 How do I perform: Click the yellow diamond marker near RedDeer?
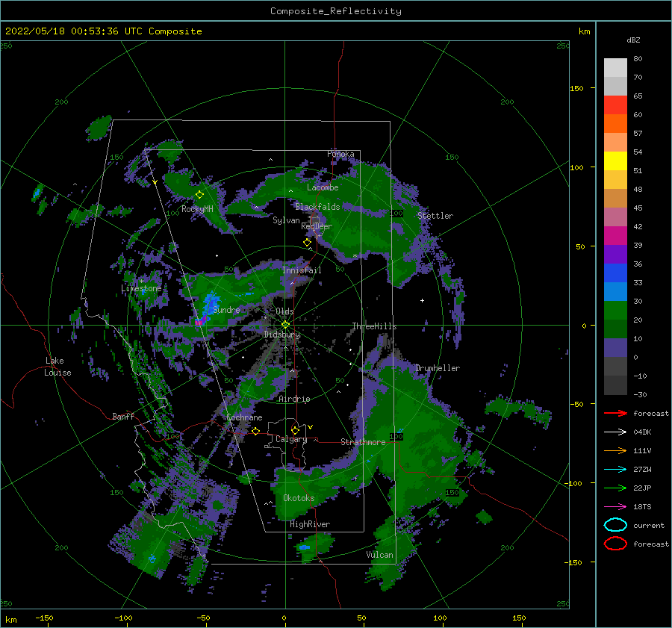[308, 243]
